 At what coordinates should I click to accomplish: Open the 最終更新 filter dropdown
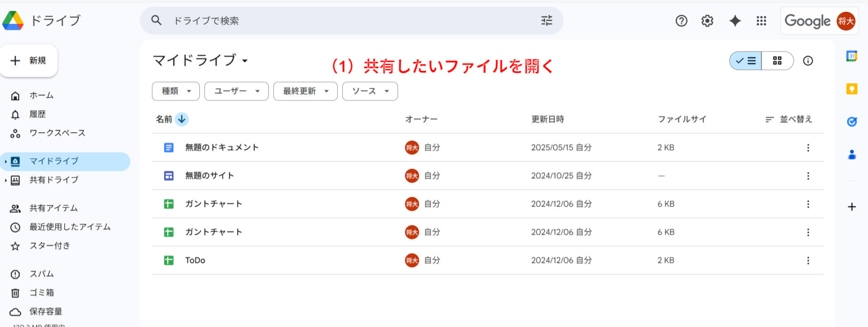pyautogui.click(x=306, y=91)
